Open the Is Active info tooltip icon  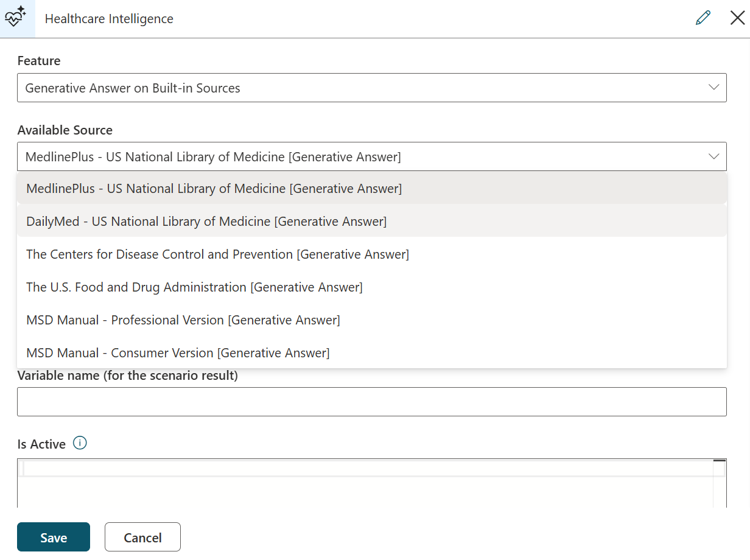(x=80, y=443)
